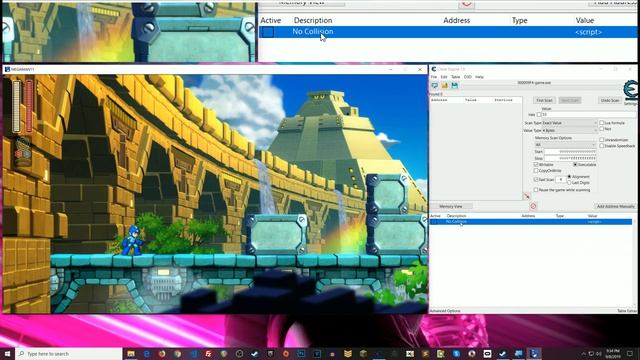Open Table Extras at Cheat Engine bottom
This screenshot has width=640, height=360.
[x=627, y=311]
